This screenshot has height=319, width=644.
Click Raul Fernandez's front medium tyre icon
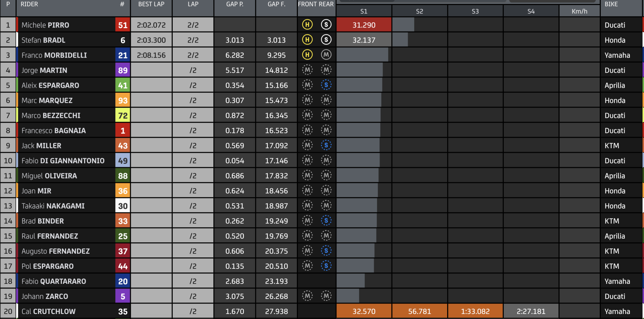click(x=307, y=236)
